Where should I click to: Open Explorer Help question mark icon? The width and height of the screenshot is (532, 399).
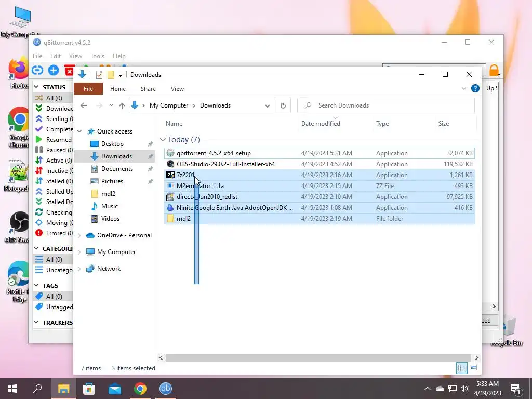475,88
